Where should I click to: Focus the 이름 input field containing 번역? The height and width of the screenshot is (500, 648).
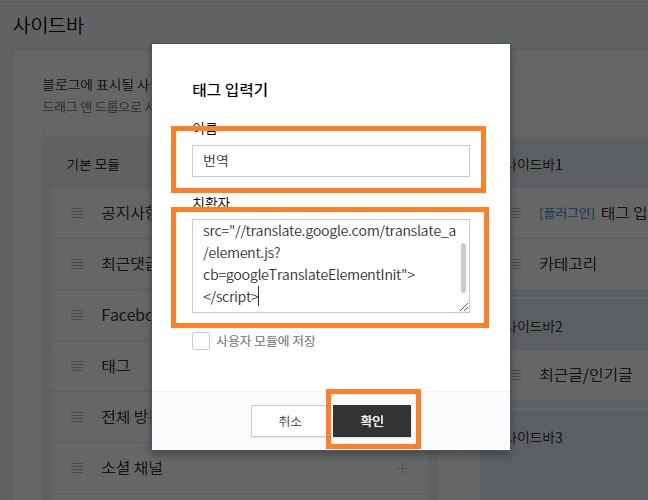pyautogui.click(x=331, y=161)
